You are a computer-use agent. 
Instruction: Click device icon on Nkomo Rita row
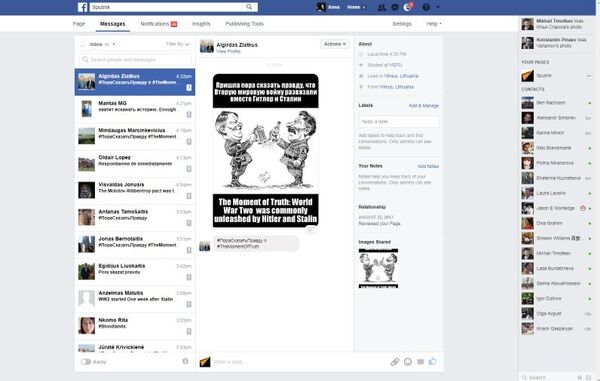click(189, 331)
